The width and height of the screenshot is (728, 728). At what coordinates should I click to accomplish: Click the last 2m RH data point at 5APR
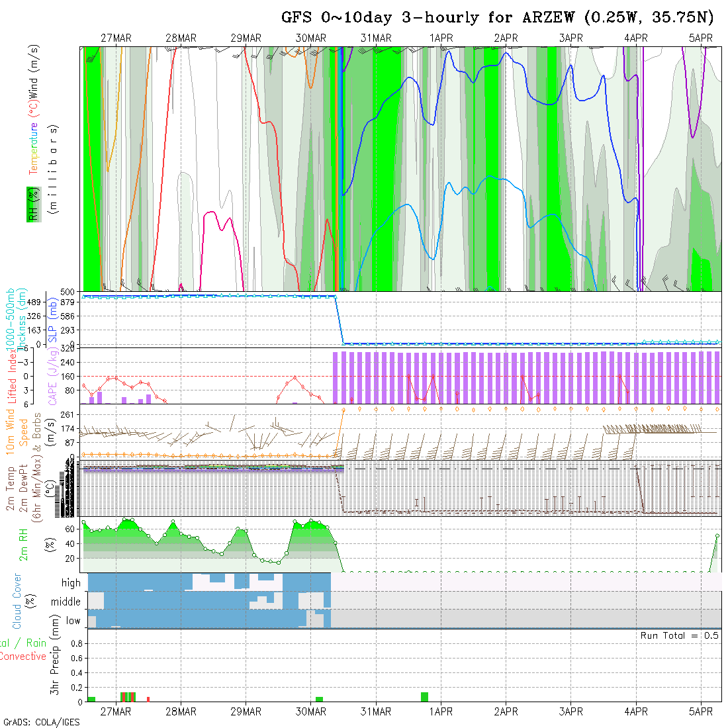point(717,535)
